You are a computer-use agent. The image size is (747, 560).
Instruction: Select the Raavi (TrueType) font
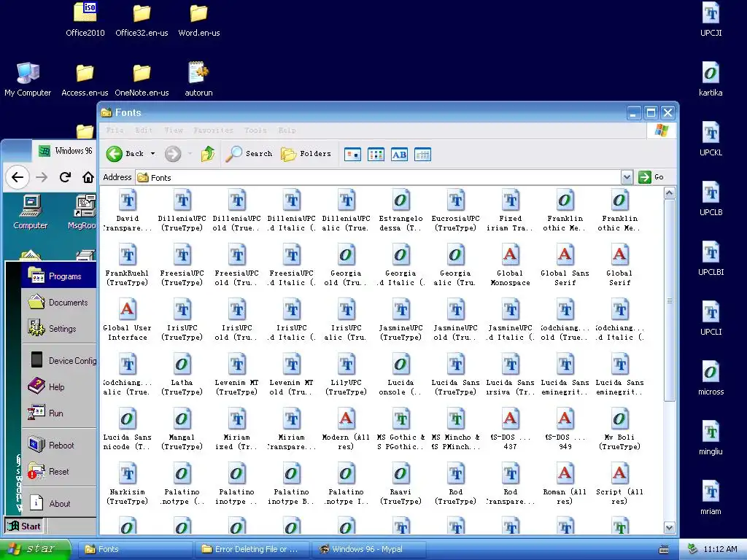(400, 484)
